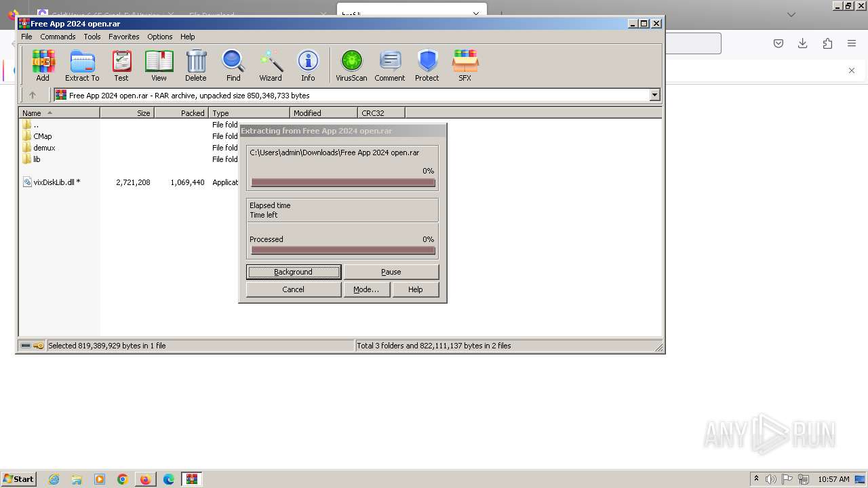Open Firefox extensions puzzle icon
Screen dimensions: 868x488
827,43
